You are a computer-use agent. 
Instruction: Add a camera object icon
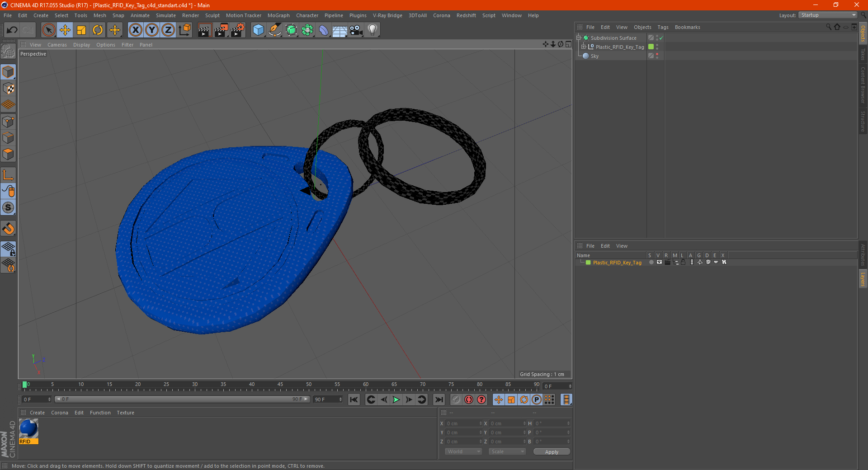(356, 30)
